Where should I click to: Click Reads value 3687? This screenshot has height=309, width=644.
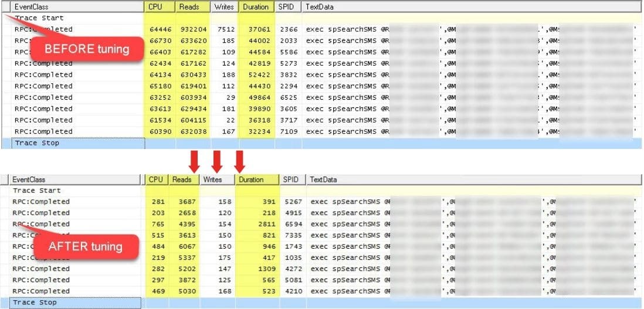[x=187, y=202]
